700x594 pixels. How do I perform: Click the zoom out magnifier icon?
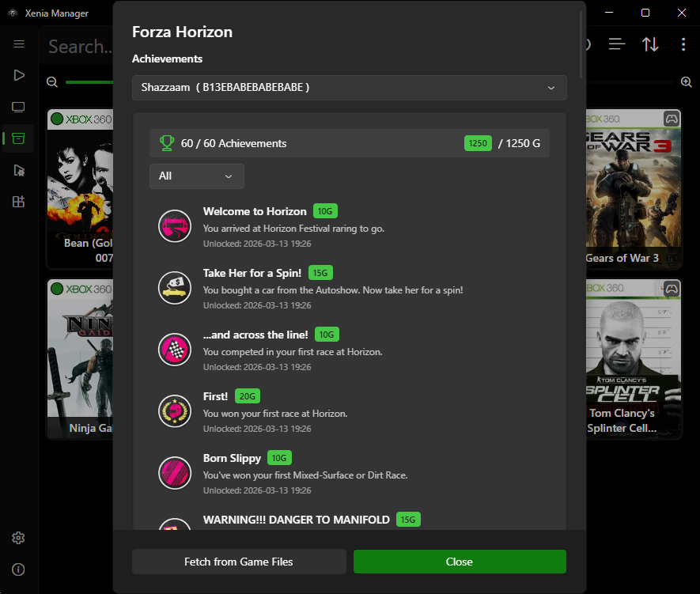click(x=52, y=81)
